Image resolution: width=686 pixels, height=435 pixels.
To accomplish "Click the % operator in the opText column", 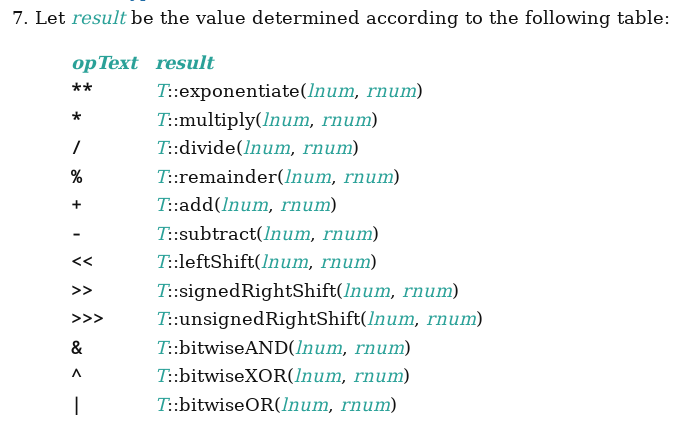I will [77, 178].
